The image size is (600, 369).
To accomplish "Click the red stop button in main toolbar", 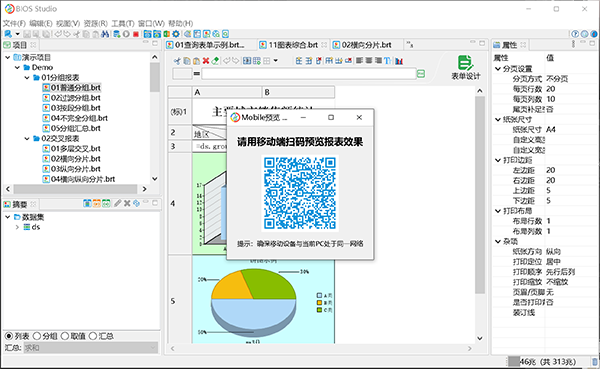I will 136,34.
